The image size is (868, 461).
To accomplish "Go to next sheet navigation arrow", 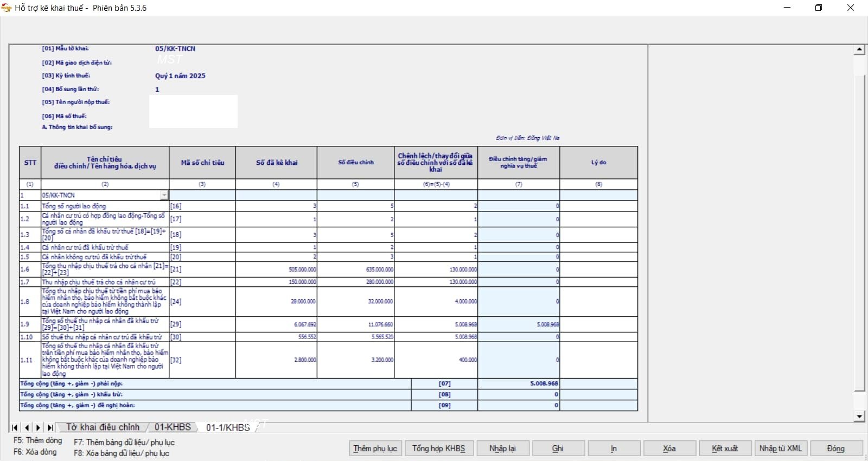I will coord(38,428).
